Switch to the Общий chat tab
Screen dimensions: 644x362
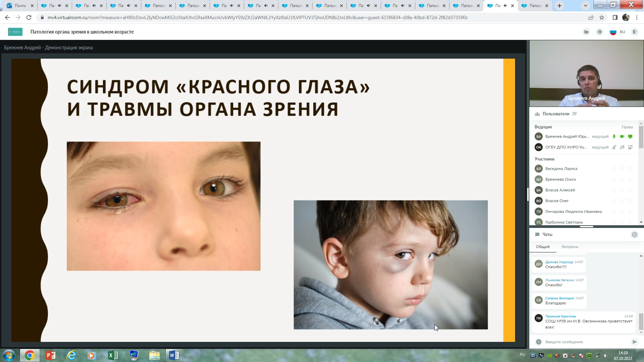[543, 247]
